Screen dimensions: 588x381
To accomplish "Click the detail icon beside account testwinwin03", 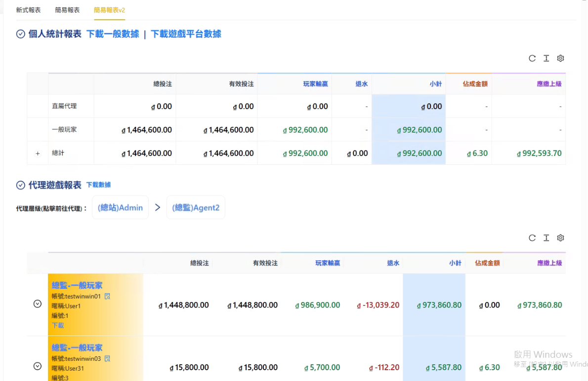I will [x=107, y=358].
